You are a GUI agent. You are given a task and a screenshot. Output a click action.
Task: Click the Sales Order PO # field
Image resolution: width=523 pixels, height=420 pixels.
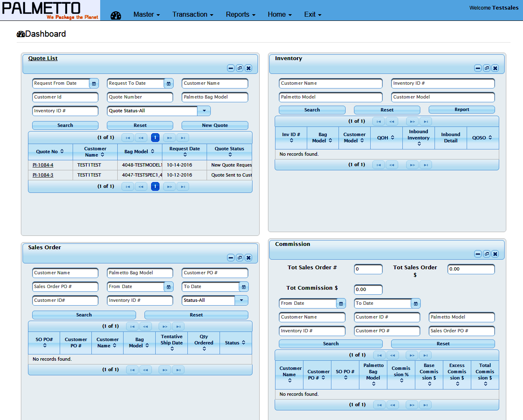(65, 287)
